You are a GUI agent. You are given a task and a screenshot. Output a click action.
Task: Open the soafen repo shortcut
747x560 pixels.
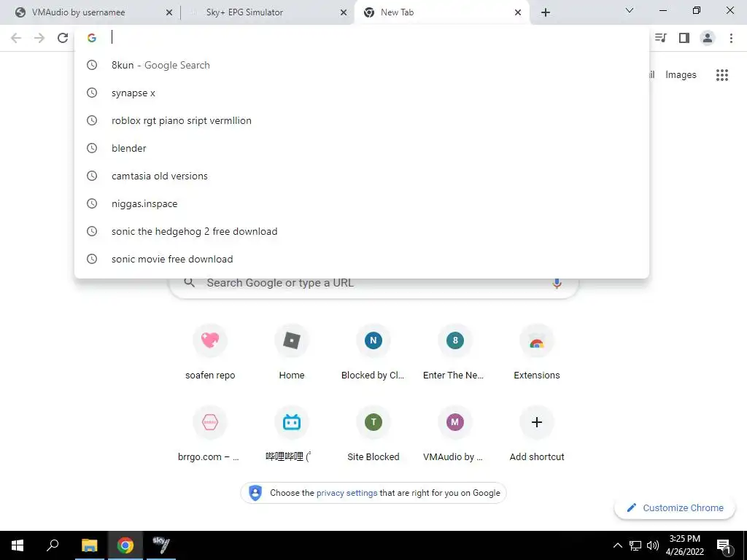click(210, 352)
